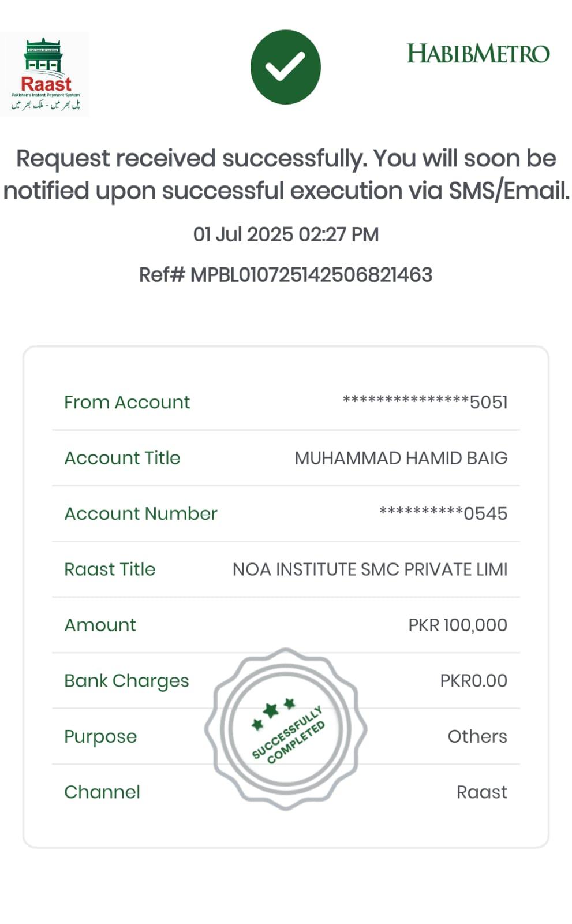Click the transaction date and time
Viewport: 572px width, 924px height.
pos(286,234)
